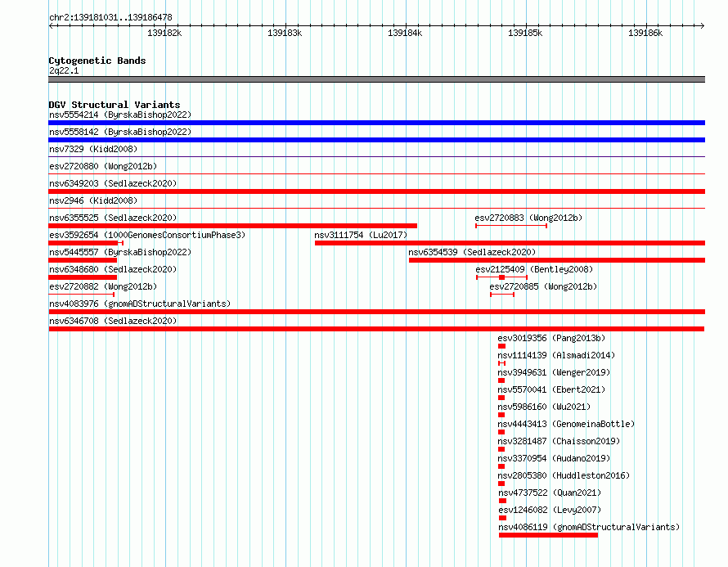Click the right arrow of the ruler
Screen dimensions: 728x567
coord(702,25)
